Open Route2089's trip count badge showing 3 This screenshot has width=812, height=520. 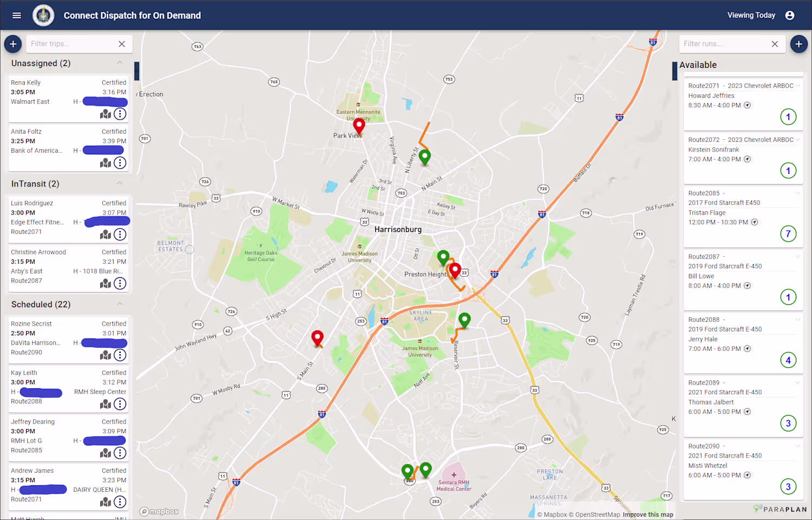pos(788,424)
